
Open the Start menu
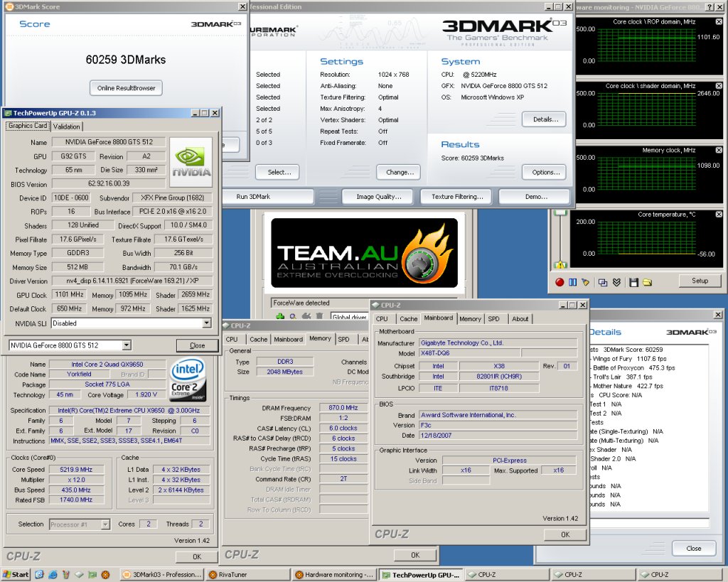[x=16, y=575]
